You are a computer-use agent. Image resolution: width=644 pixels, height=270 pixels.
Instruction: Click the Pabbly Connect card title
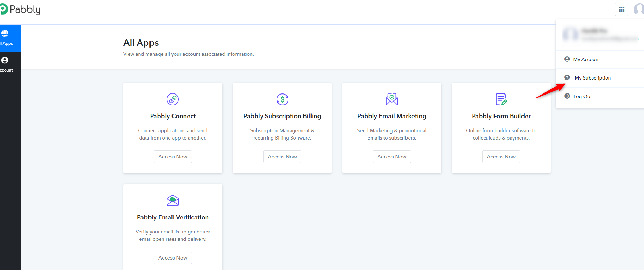click(x=173, y=116)
